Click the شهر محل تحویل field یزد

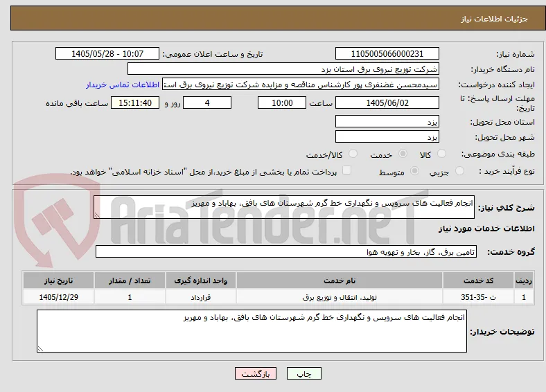[387, 136]
